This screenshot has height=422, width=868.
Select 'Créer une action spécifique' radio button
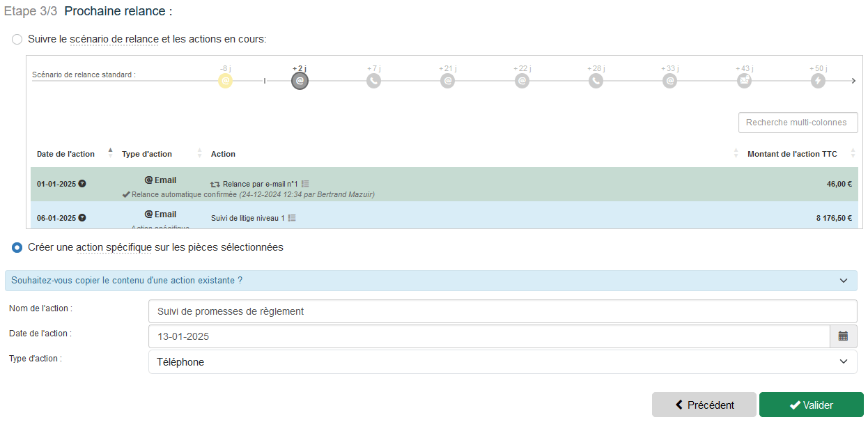[17, 247]
